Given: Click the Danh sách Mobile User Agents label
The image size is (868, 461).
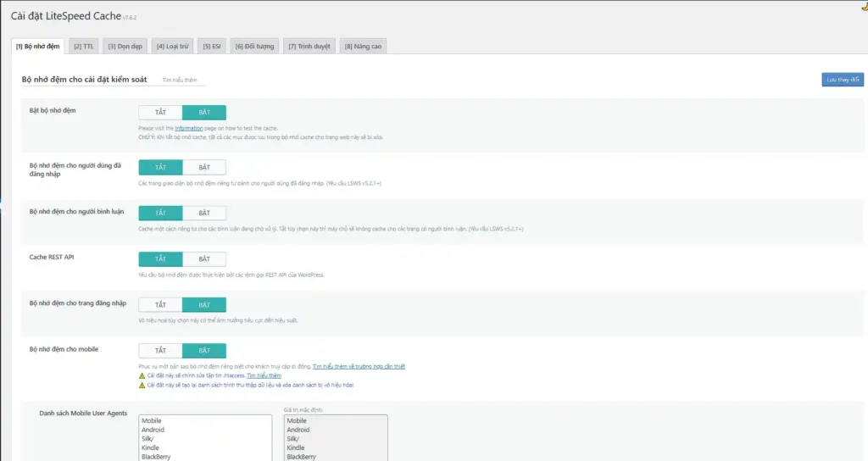Looking at the screenshot, I should tap(83, 414).
